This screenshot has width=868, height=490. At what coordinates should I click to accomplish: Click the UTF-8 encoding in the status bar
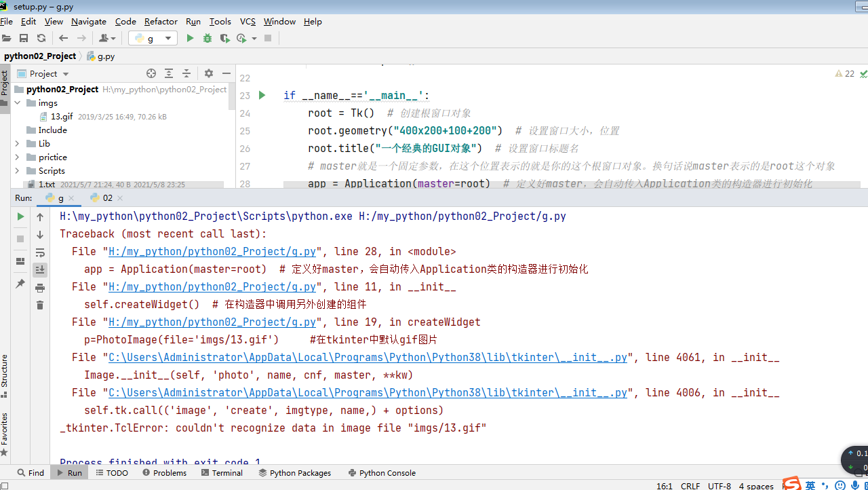click(719, 486)
